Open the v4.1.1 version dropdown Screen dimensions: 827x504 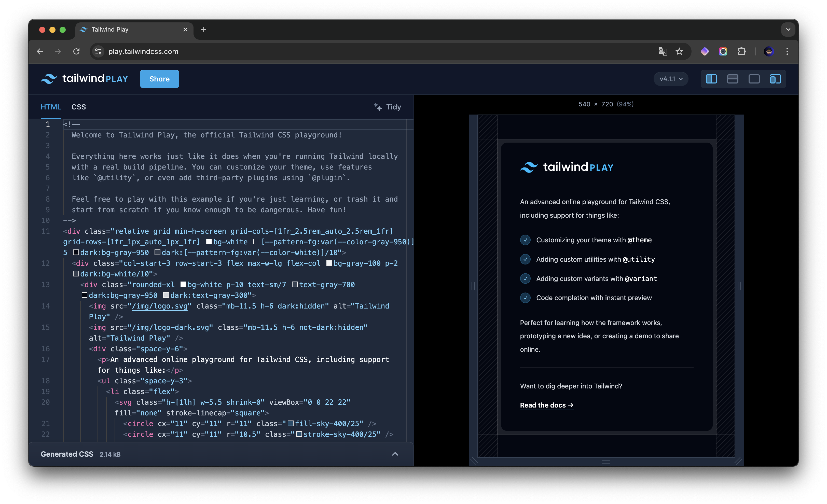point(671,79)
